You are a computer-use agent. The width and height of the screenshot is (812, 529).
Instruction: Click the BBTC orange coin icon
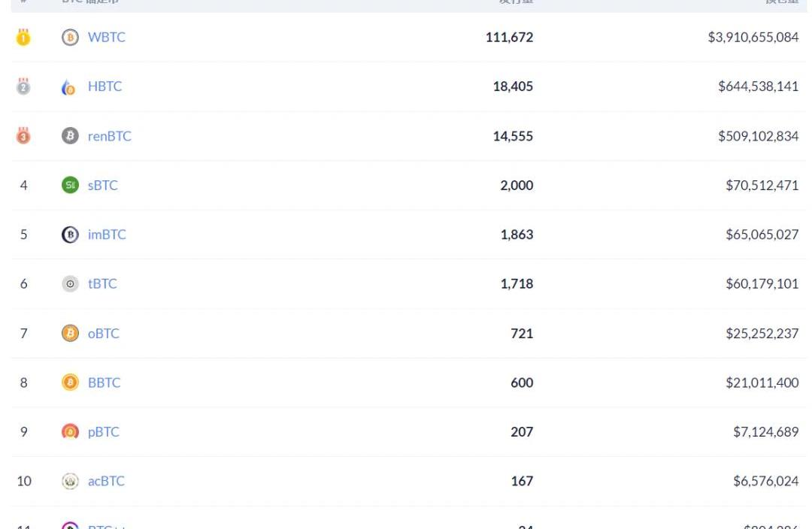coord(70,382)
